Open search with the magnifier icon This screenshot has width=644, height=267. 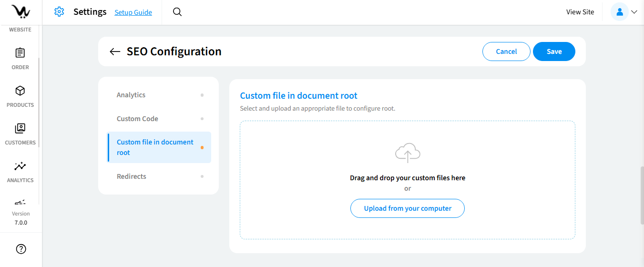(177, 12)
